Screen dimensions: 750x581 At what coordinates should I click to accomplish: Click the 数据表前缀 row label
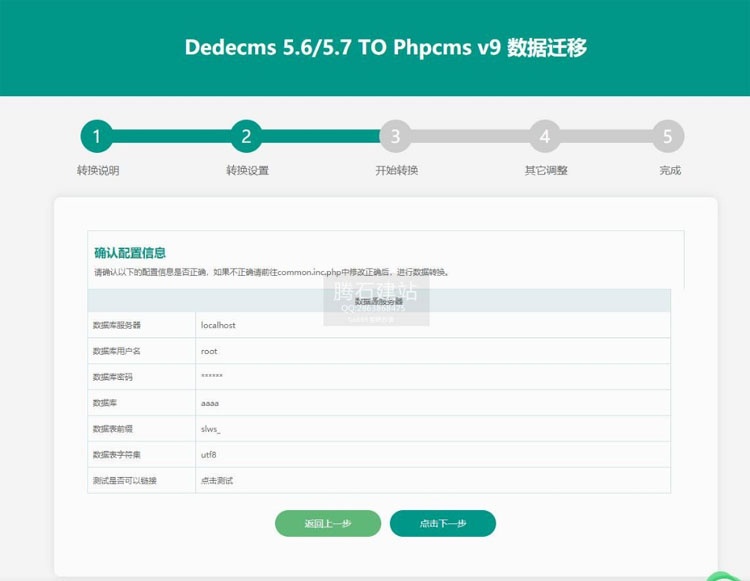pyautogui.click(x=112, y=429)
